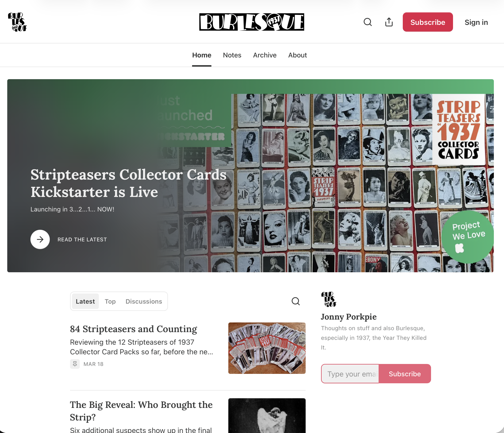Open the search icon in the header
This screenshot has width=504, height=433.
pyautogui.click(x=367, y=22)
